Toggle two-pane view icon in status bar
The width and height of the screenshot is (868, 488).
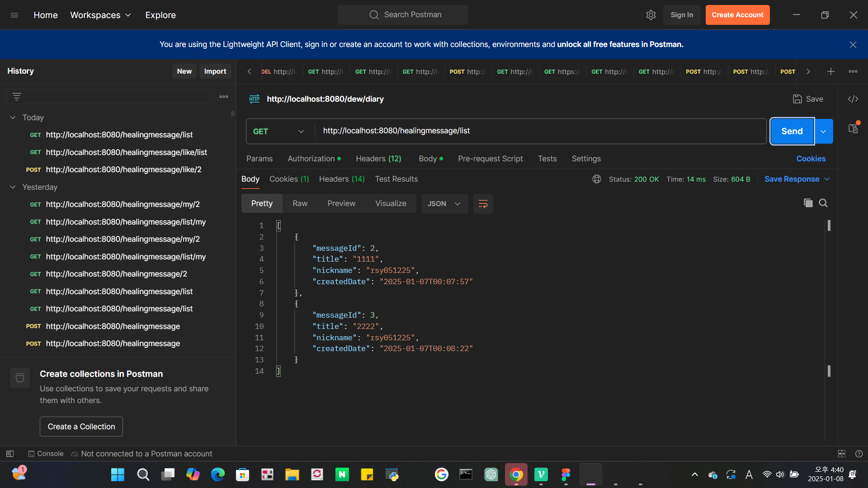(x=841, y=454)
